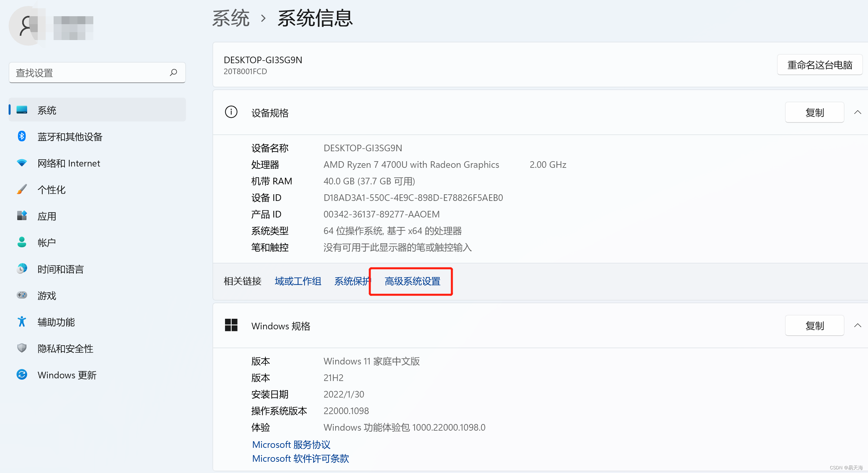
Task: Copy device specs with 复制 button
Action: click(x=814, y=112)
